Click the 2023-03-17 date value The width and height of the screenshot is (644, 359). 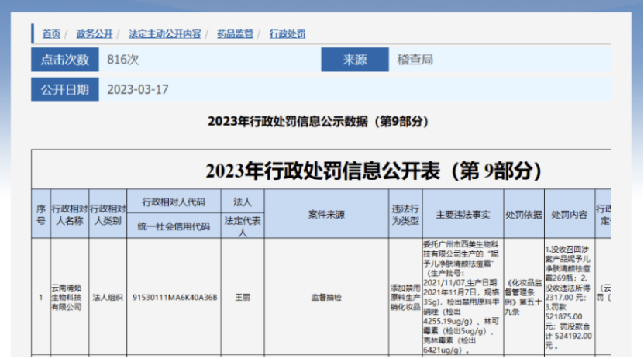pos(138,89)
